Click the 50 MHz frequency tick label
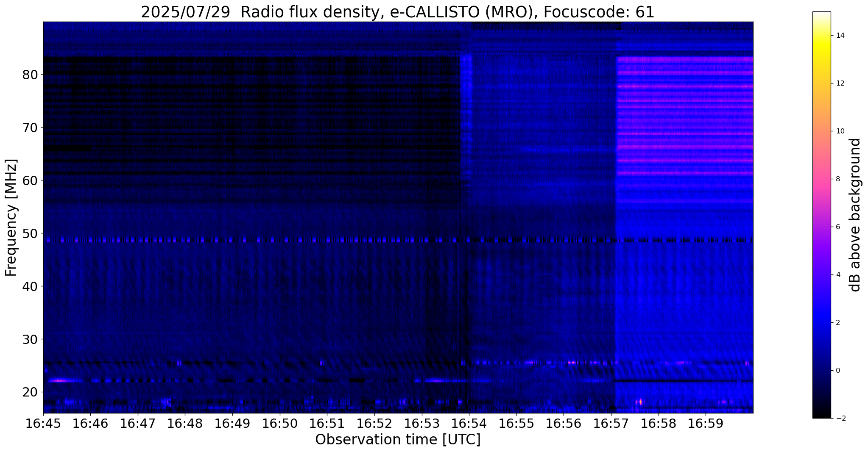The height and width of the screenshot is (452, 868). click(x=30, y=233)
